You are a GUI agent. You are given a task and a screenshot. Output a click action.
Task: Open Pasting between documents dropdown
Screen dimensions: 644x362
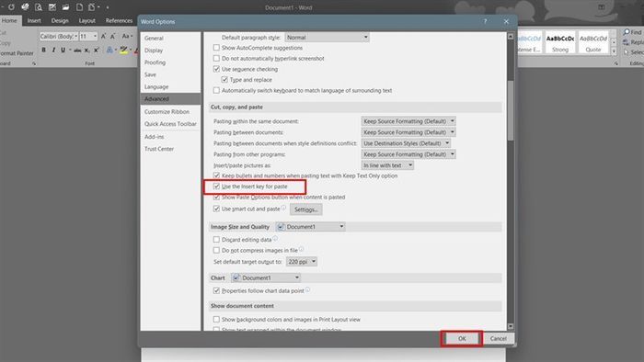[408, 132]
